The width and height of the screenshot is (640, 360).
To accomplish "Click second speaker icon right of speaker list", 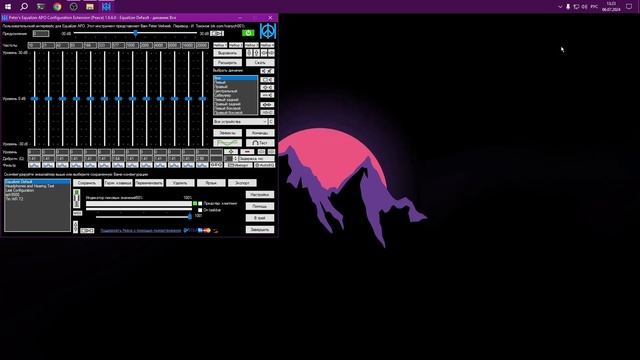I will tap(267, 87).
